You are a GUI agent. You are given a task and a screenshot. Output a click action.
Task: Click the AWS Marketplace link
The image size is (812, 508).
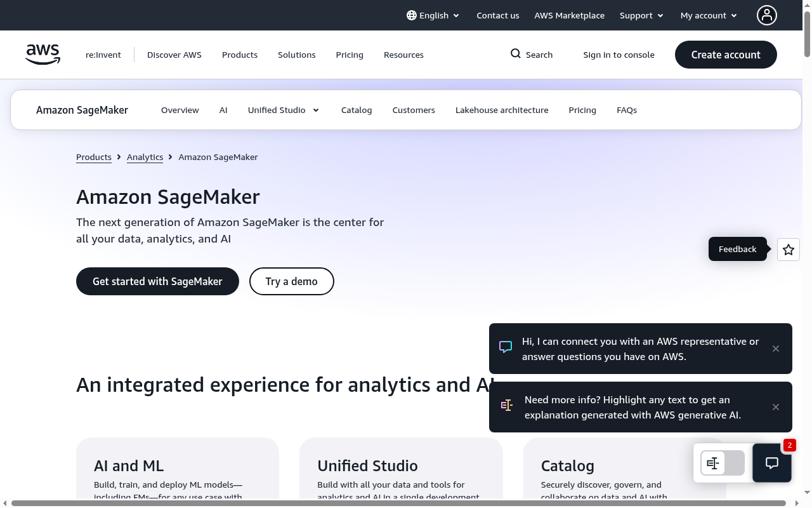pos(570,15)
